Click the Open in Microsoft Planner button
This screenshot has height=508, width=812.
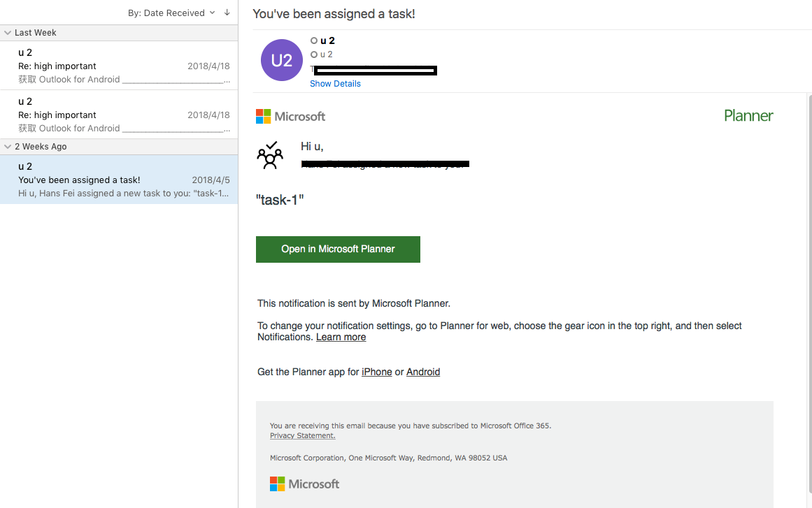(339, 249)
